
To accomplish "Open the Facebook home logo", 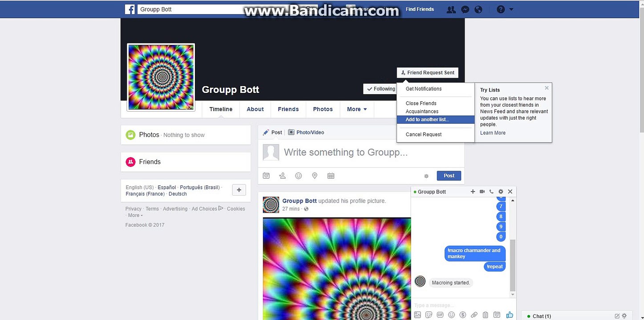I will 130,9.
